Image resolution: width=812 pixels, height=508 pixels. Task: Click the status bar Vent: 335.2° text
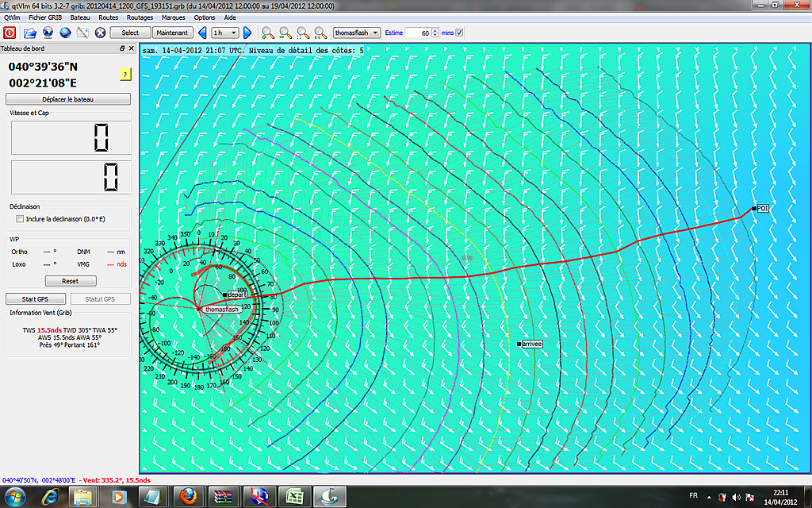[x=117, y=480]
